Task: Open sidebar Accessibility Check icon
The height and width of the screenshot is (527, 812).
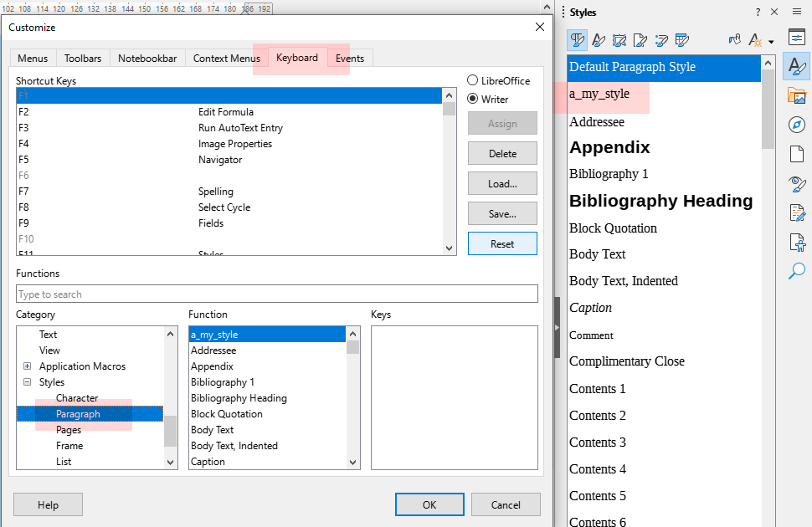Action: click(x=796, y=242)
